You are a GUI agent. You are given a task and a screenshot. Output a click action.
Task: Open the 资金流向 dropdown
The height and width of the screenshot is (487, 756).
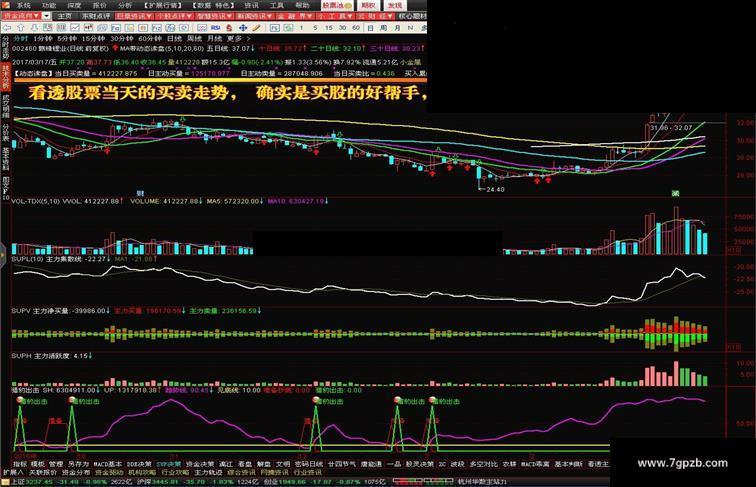point(21,16)
